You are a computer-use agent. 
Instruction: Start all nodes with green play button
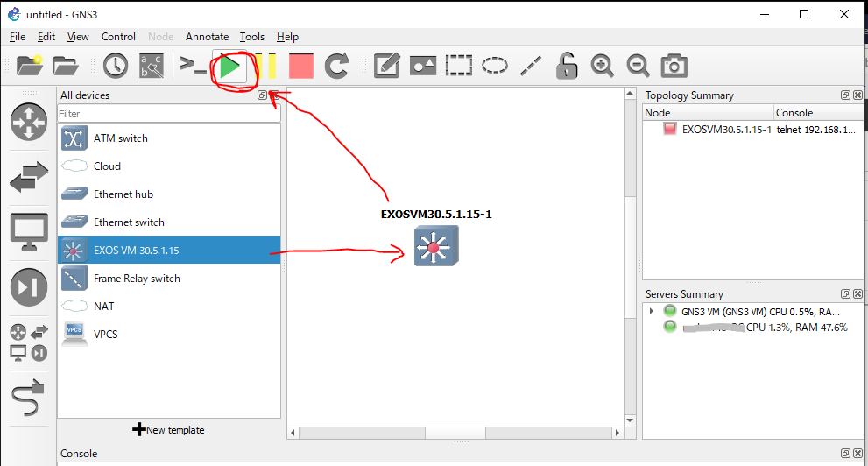pyautogui.click(x=230, y=67)
